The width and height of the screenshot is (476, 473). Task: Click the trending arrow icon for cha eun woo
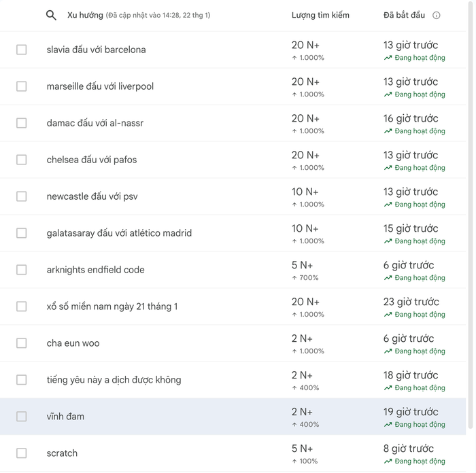(388, 351)
